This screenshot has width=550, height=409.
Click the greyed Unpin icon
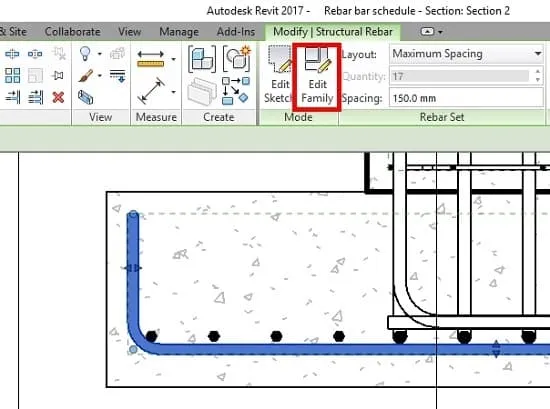[58, 54]
